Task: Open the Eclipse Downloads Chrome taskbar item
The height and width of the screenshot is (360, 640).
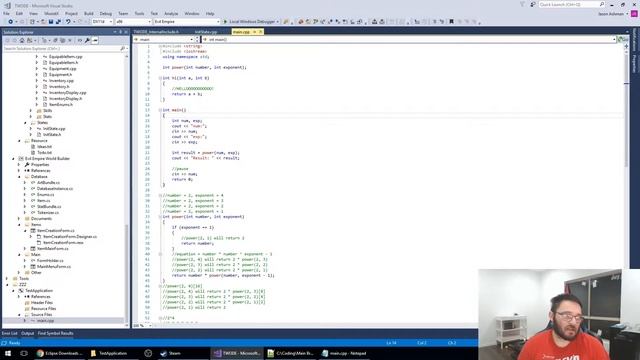Action: pos(60,353)
